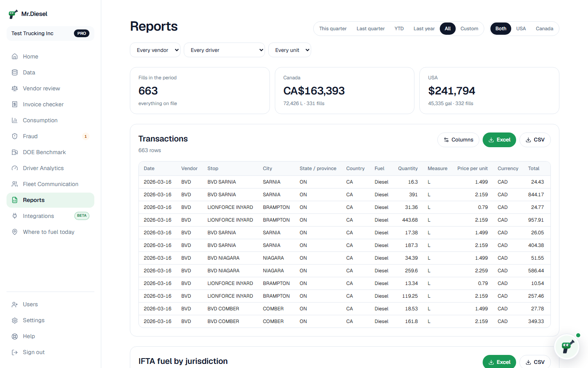This screenshot has height=368, width=588.
Task: Open the Test Trucking Inc account switcher
Action: (x=50, y=34)
